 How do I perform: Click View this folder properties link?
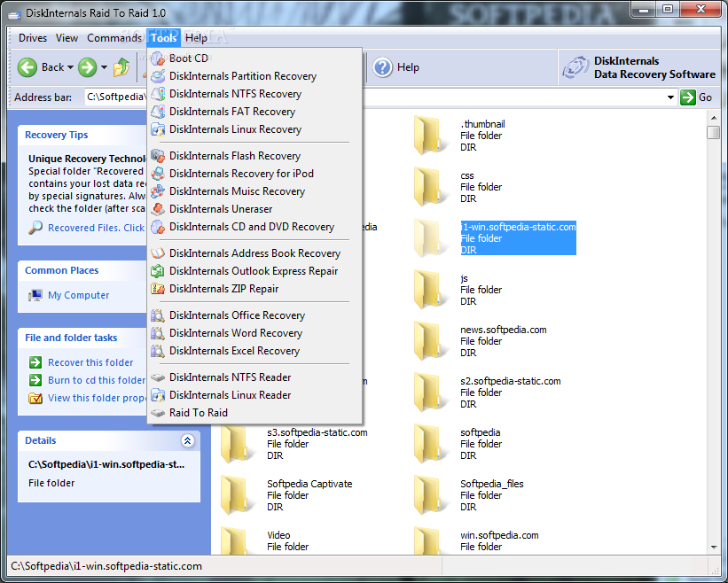tap(97, 398)
